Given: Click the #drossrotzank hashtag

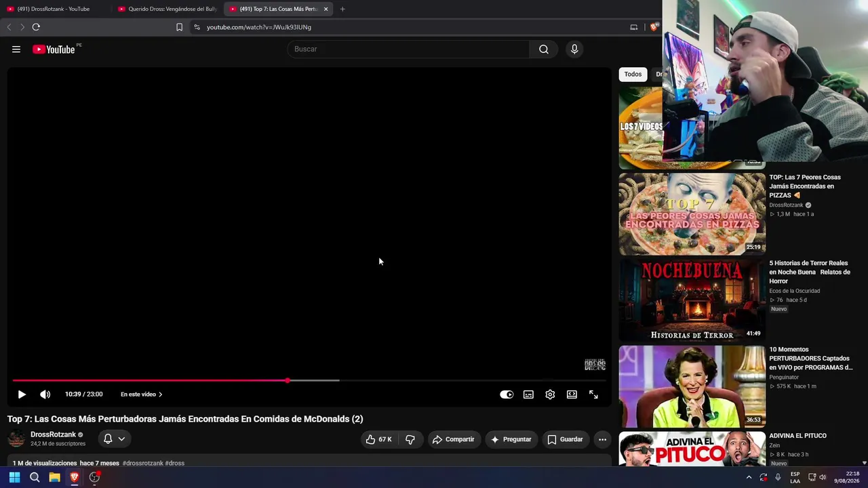Looking at the screenshot, I should pos(142,464).
